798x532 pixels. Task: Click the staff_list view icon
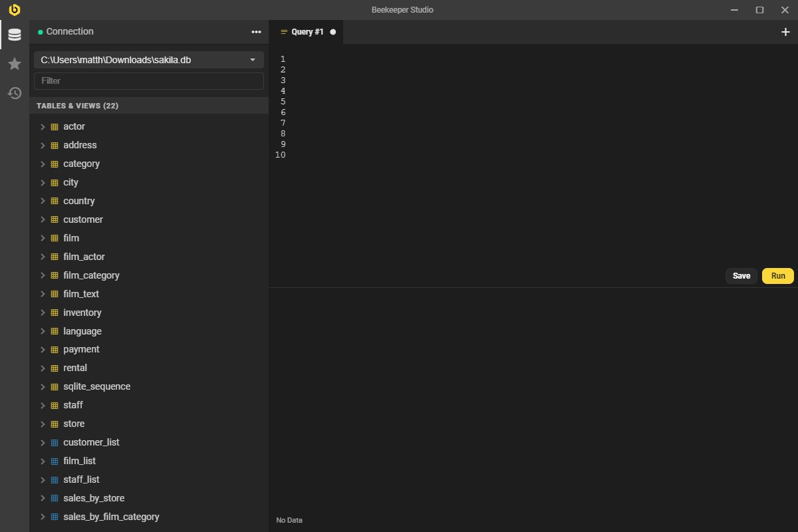coord(55,480)
